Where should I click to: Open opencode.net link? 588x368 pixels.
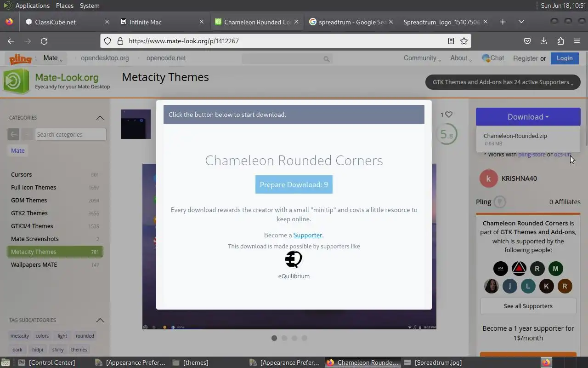tap(166, 58)
